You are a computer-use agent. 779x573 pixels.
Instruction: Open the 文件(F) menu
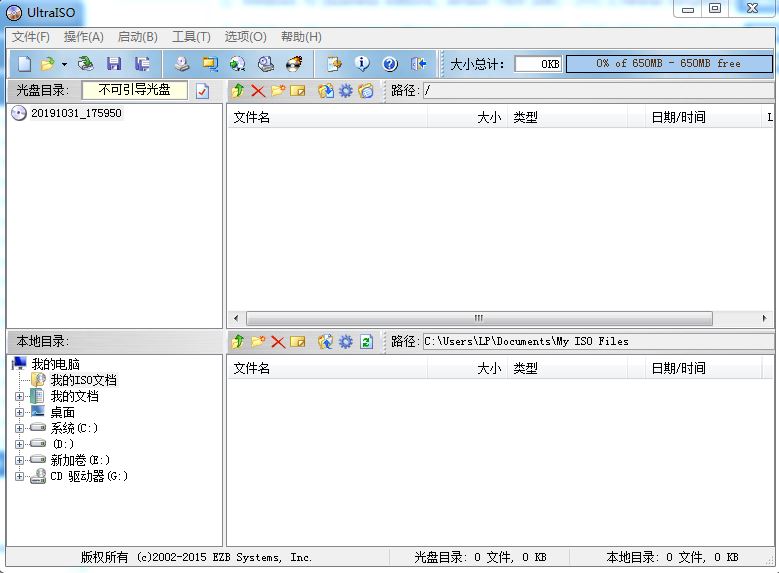pos(31,37)
